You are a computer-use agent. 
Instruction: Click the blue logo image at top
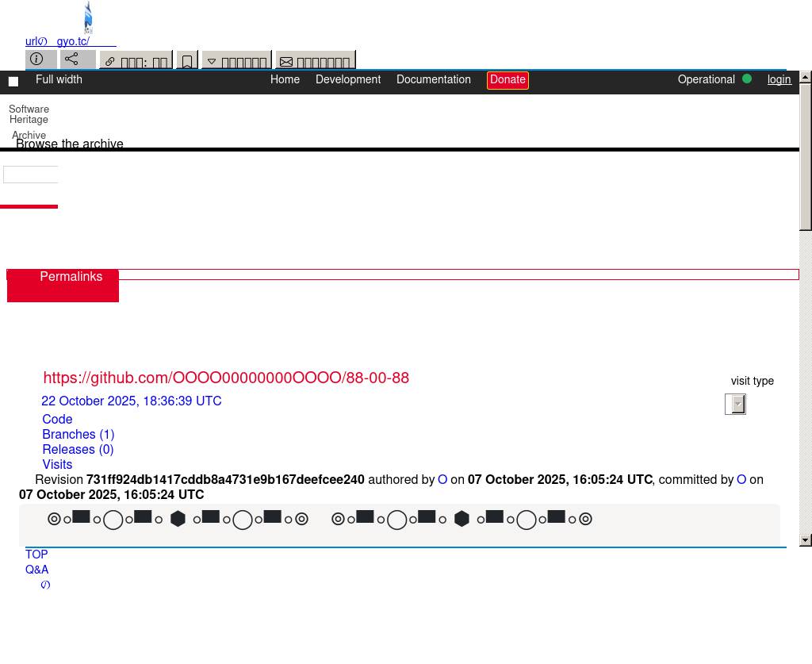click(x=88, y=17)
